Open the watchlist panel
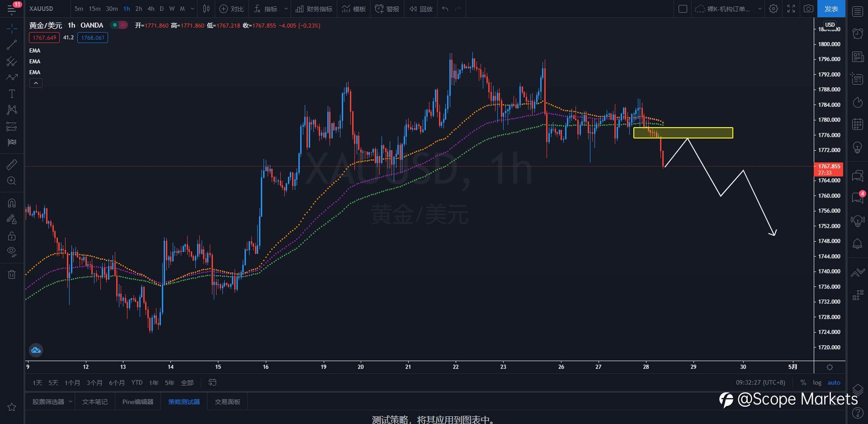This screenshot has height=424, width=868. [858, 12]
